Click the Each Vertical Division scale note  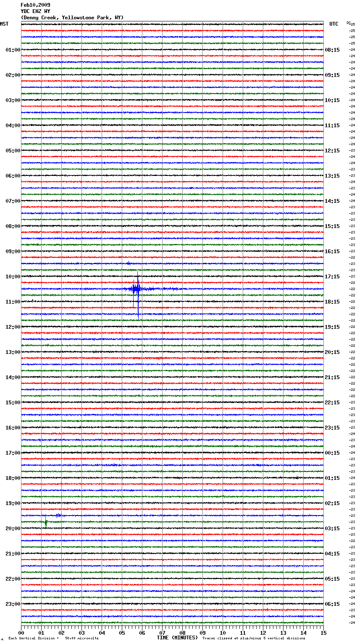coord(53,638)
